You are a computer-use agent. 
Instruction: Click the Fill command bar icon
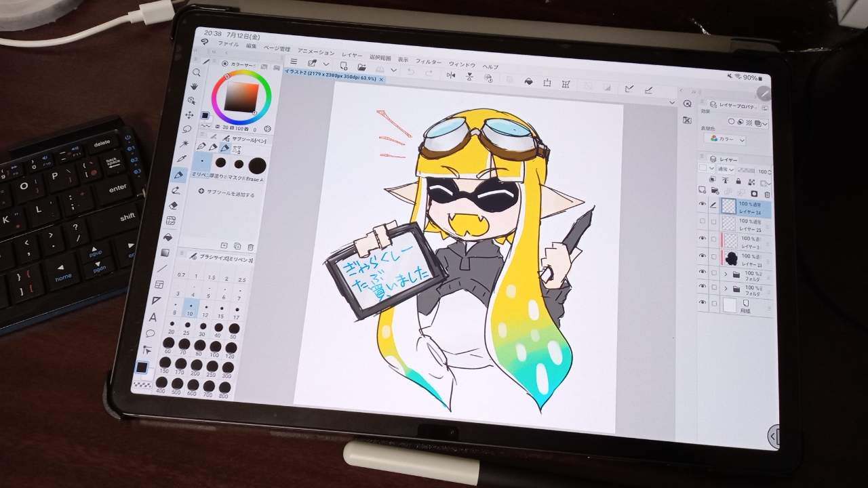click(529, 81)
